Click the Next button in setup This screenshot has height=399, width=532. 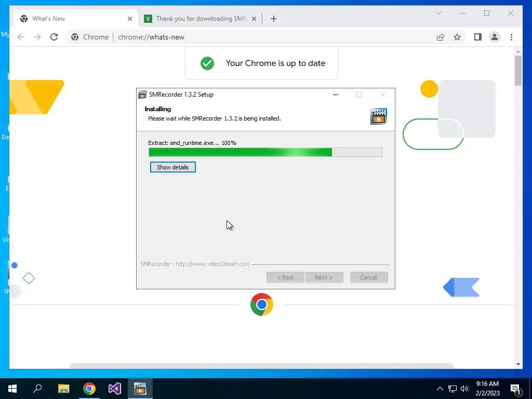point(324,277)
